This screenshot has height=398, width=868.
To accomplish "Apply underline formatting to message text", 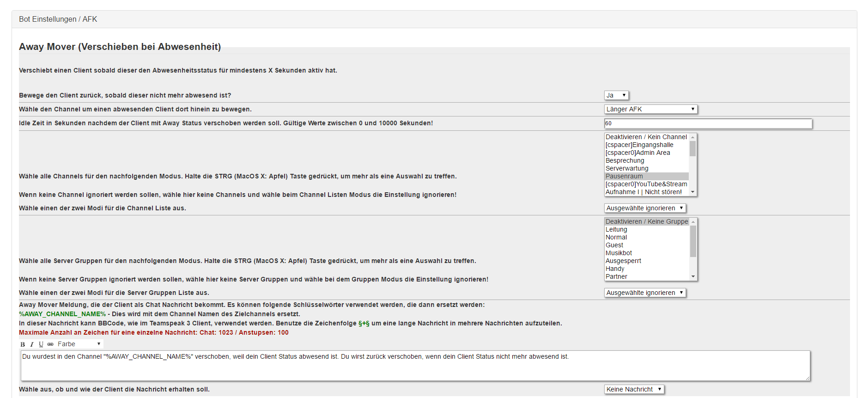I will tap(41, 344).
